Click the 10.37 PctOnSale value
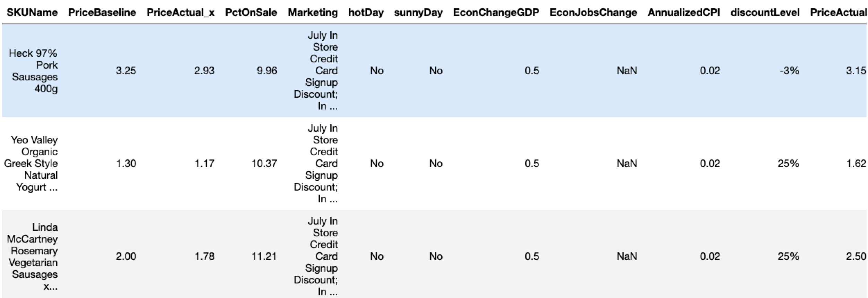This screenshot has width=868, height=298. coord(264,163)
